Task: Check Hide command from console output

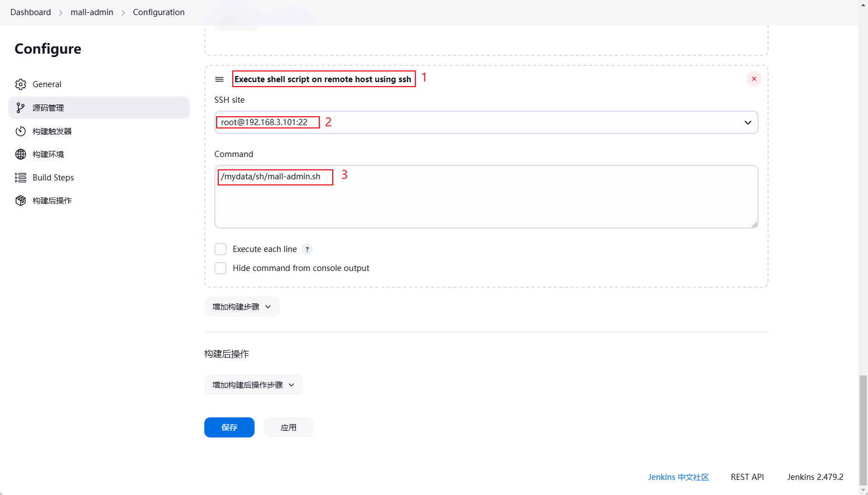Action: [221, 268]
